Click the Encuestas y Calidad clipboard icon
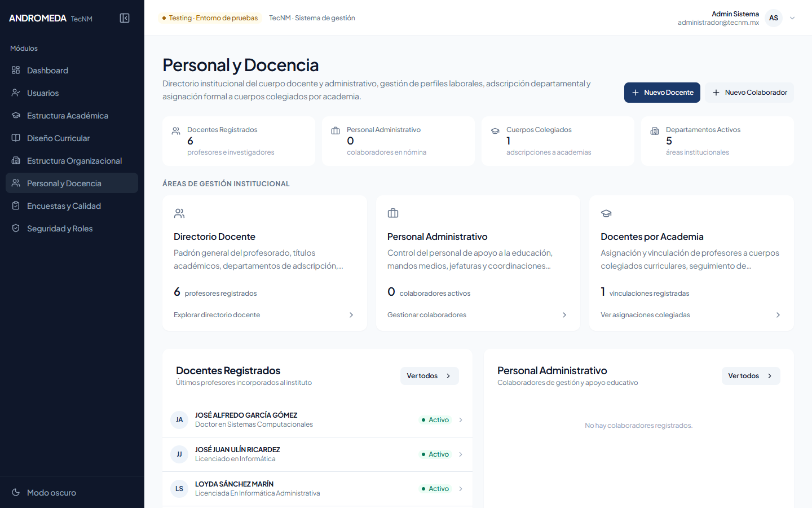The image size is (812, 508). click(16, 205)
